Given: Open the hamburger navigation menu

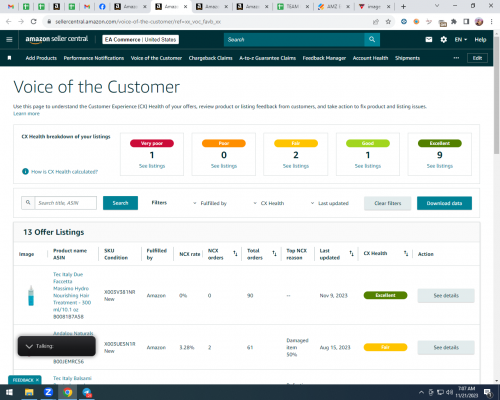Looking at the screenshot, I should [9, 40].
